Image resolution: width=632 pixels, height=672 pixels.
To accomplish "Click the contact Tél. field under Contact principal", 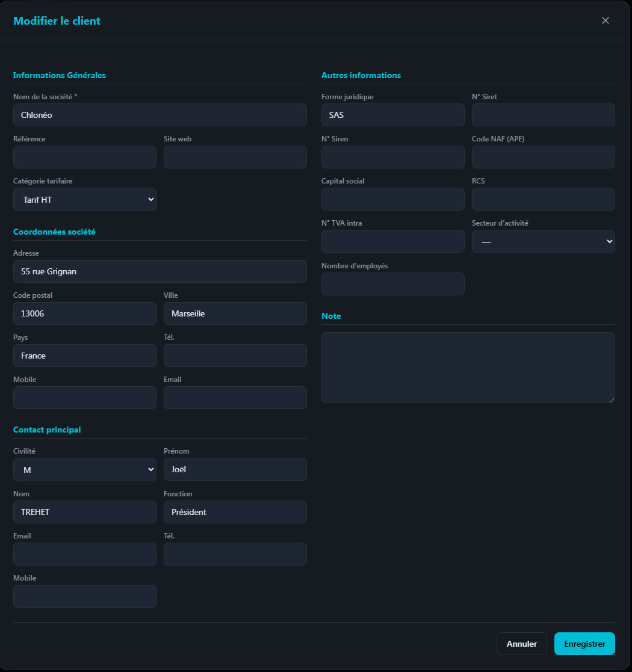I will [235, 553].
